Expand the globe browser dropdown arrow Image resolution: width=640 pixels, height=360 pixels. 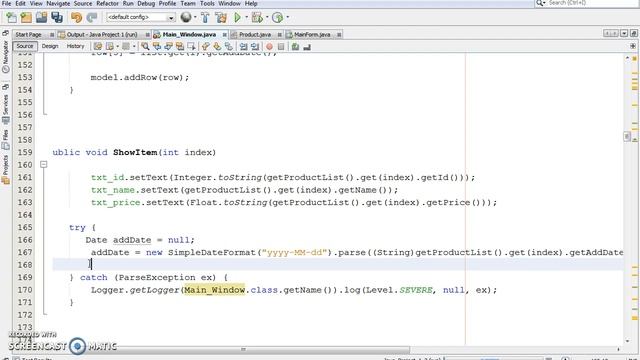coord(195,17)
